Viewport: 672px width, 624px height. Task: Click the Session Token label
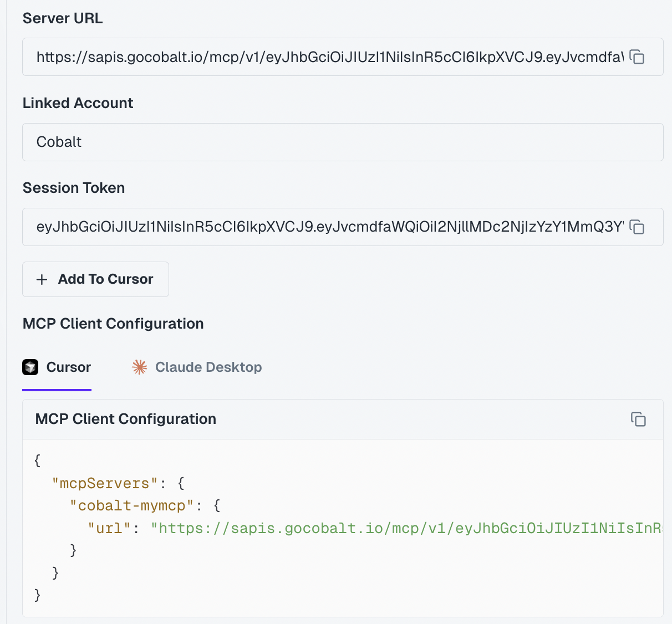(73, 188)
